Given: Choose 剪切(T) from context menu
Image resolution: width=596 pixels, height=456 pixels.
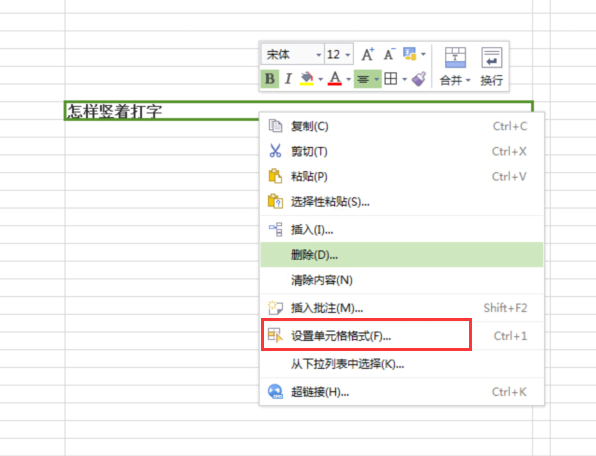Looking at the screenshot, I should (402, 151).
